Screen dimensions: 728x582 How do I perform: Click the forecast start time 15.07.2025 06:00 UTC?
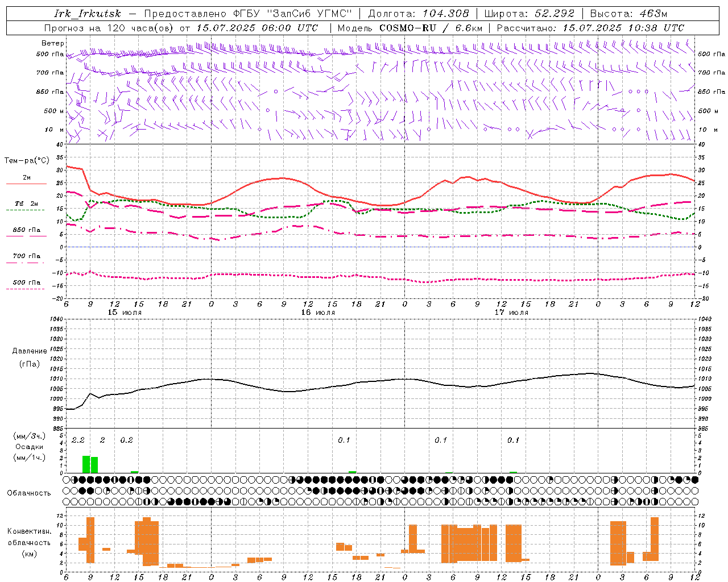[257, 28]
